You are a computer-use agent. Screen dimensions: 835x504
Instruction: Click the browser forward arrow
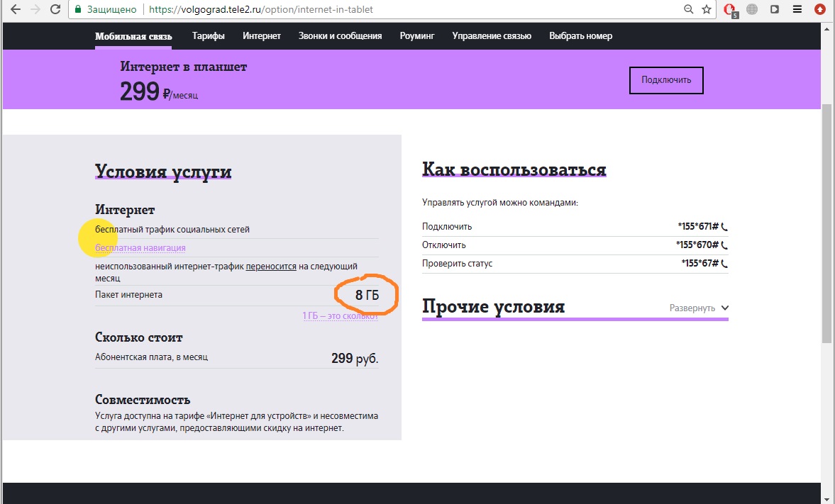coord(35,9)
